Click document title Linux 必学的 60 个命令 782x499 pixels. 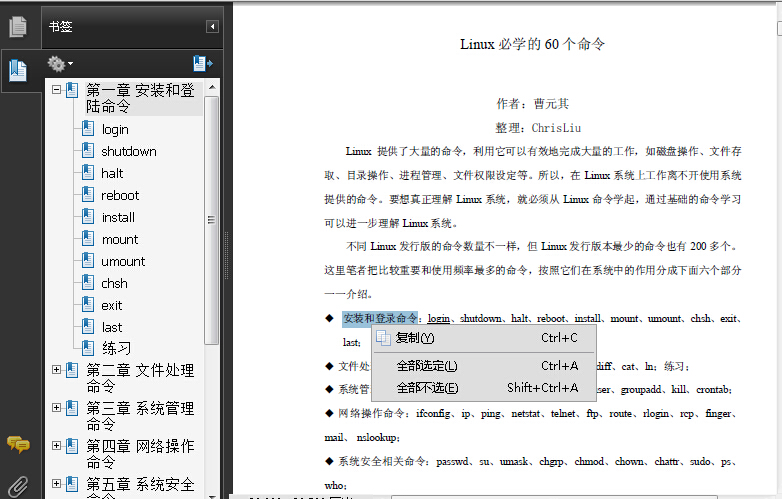click(532, 44)
